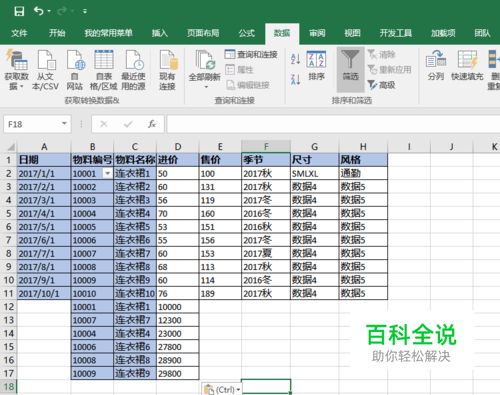Click 高级 advanced filter button
This screenshot has width=500, height=395.
coord(381,85)
